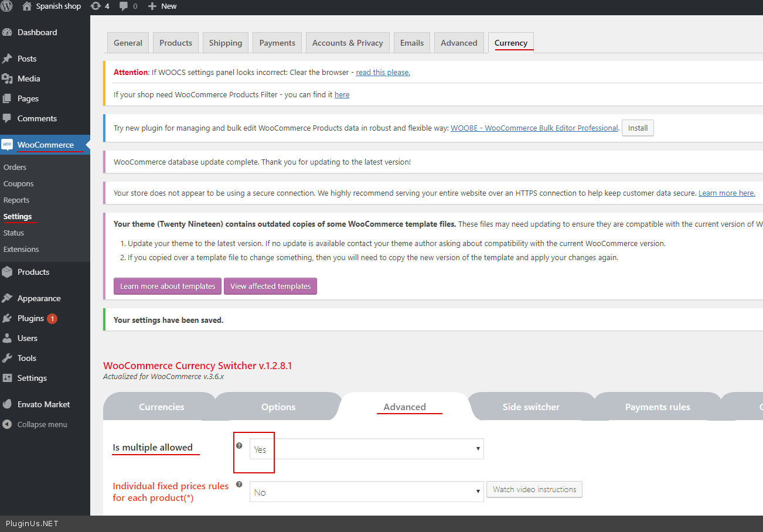Open the Side switcher tab
The image size is (763, 532).
(x=531, y=407)
